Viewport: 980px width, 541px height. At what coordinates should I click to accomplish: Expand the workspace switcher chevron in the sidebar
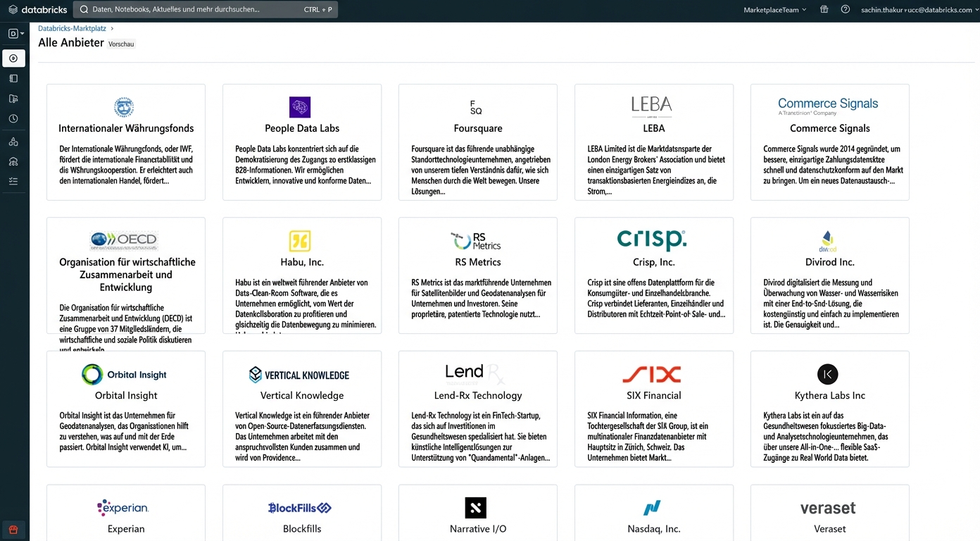(20, 33)
